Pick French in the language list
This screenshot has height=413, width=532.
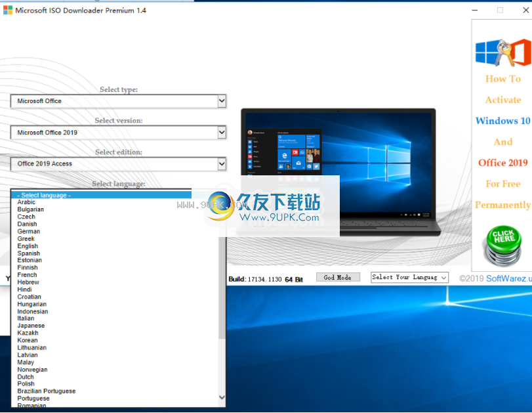[x=27, y=274]
